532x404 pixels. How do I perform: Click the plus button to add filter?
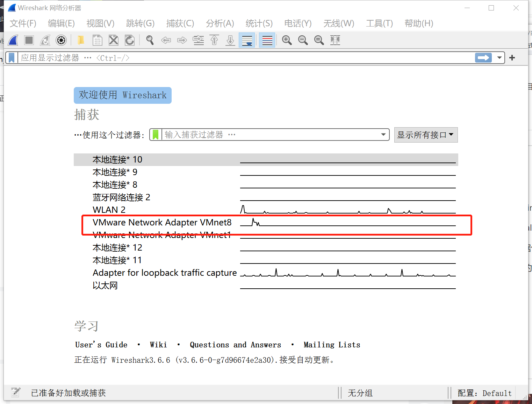point(512,58)
